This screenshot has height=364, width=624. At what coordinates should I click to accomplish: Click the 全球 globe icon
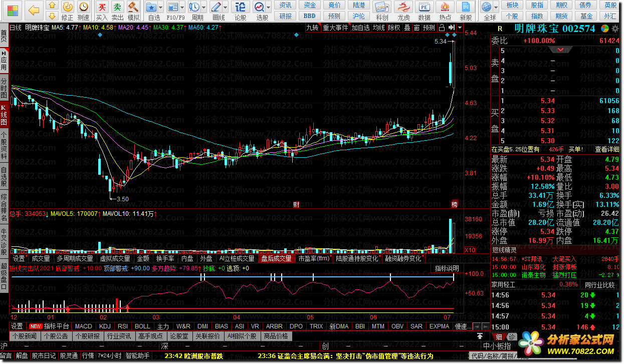tap(486, 7)
